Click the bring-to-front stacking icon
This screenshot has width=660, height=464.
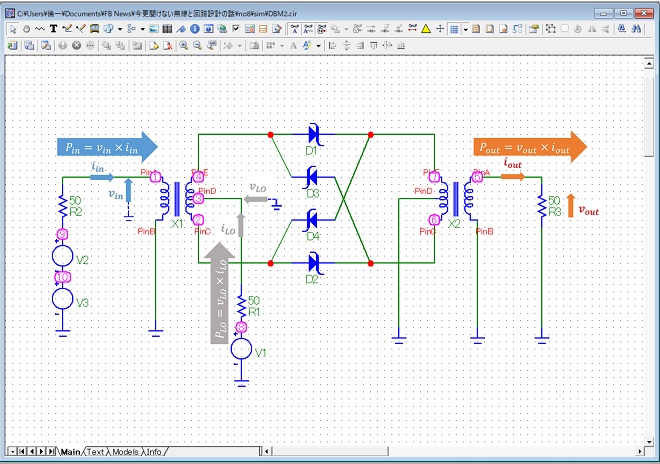(107, 45)
